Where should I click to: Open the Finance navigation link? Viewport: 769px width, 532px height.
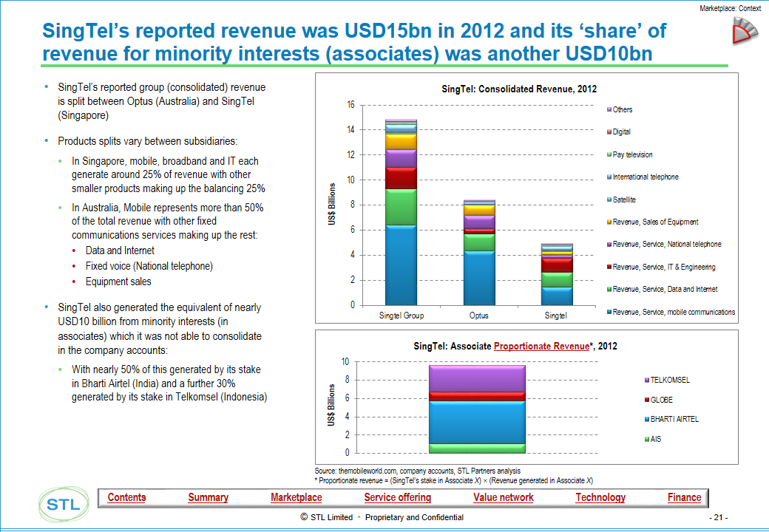(684, 497)
